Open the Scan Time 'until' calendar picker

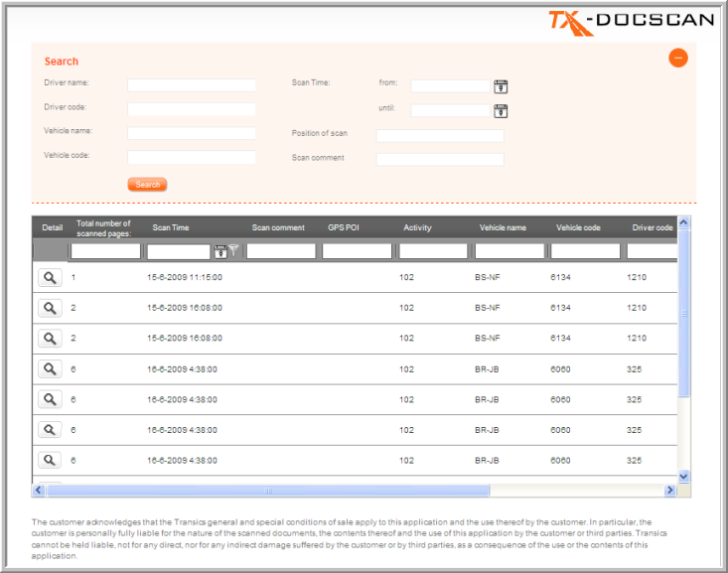click(x=501, y=110)
